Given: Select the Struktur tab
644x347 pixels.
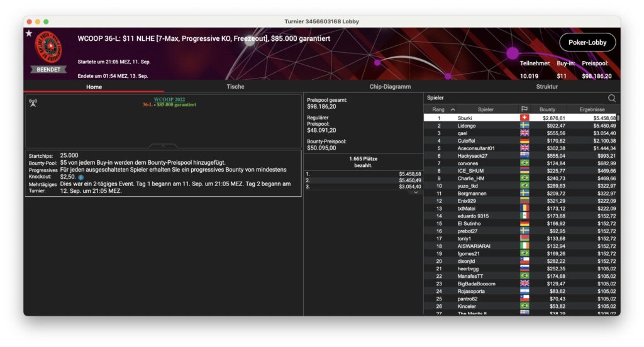Looking at the screenshot, I should (547, 87).
